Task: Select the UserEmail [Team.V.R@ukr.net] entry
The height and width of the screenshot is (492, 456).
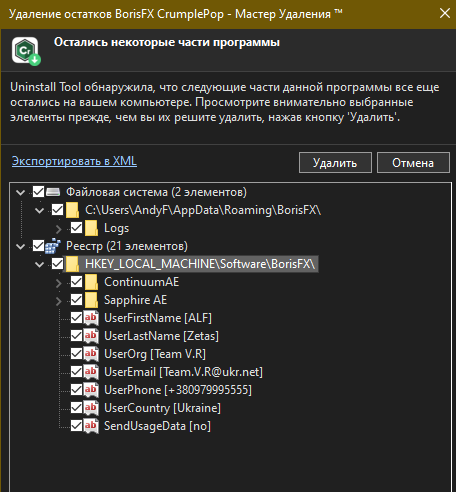Action: click(183, 372)
